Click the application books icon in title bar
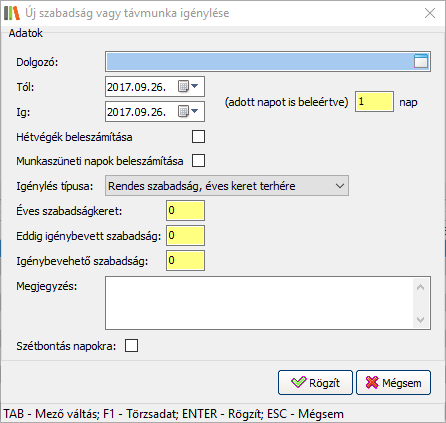Screen dimensions: 446x423 click(x=12, y=13)
